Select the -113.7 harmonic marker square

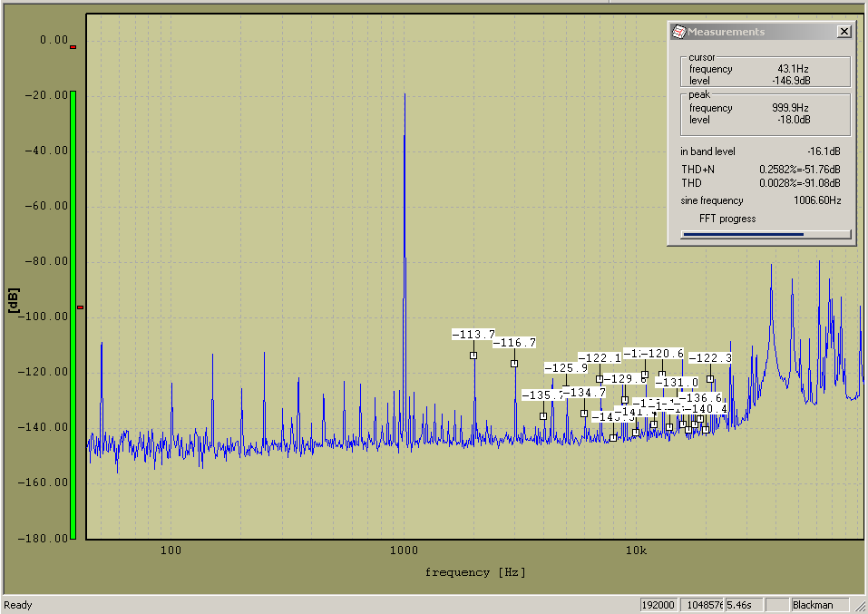pyautogui.click(x=473, y=356)
